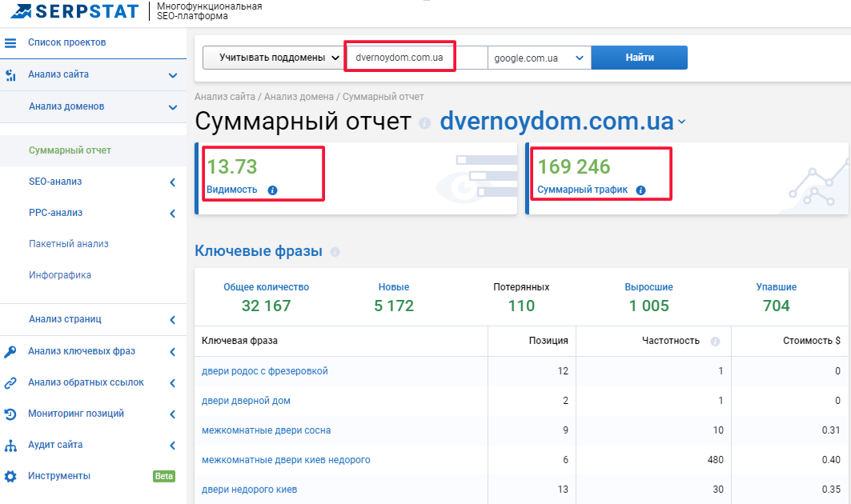The image size is (851, 504).
Task: Expand the Мониторинг позиций chevron
Action: point(173,414)
